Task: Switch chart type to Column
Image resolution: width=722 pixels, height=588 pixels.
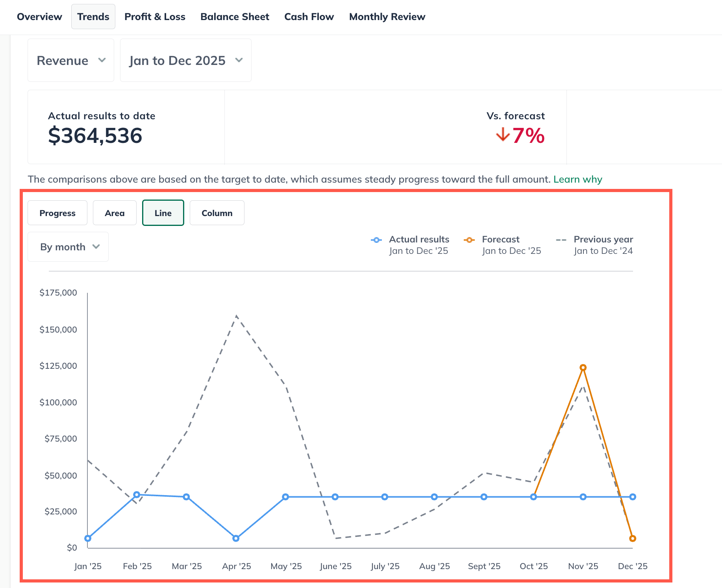Action: click(217, 213)
